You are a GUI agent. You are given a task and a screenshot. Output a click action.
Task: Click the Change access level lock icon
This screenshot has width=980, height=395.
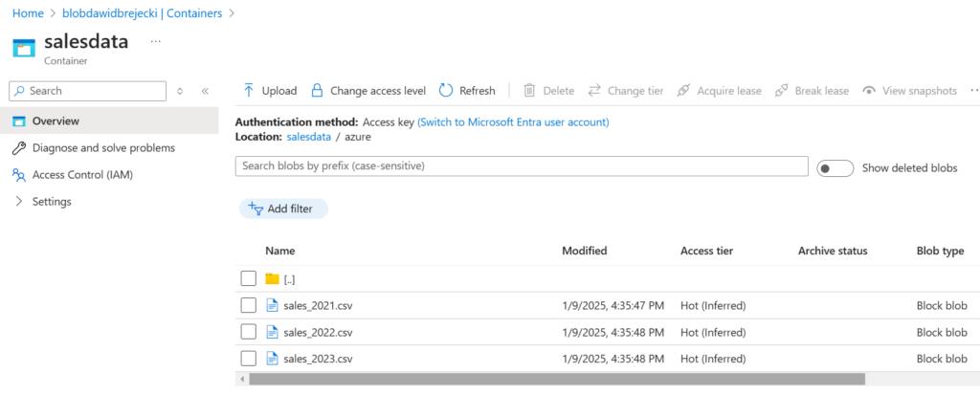[x=318, y=91]
